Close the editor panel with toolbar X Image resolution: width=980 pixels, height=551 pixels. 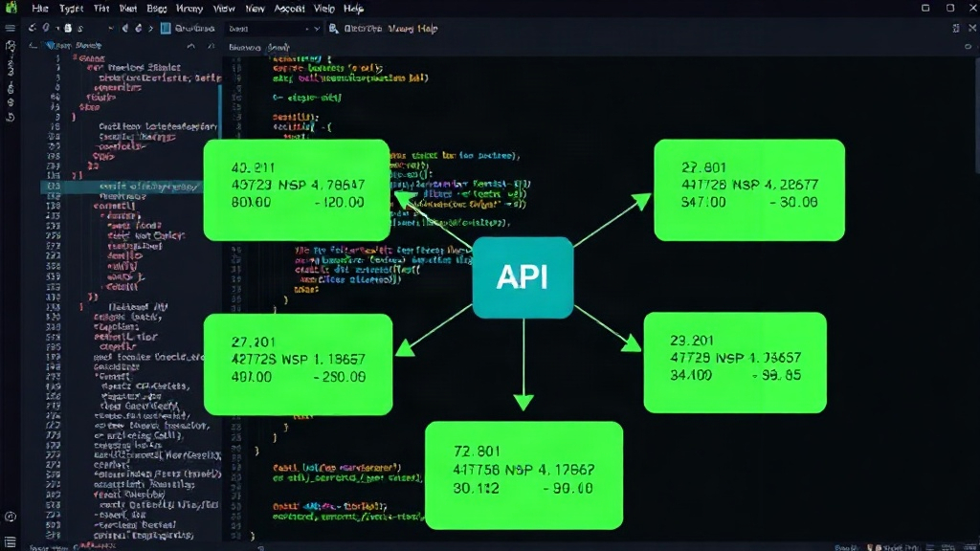click(x=972, y=28)
